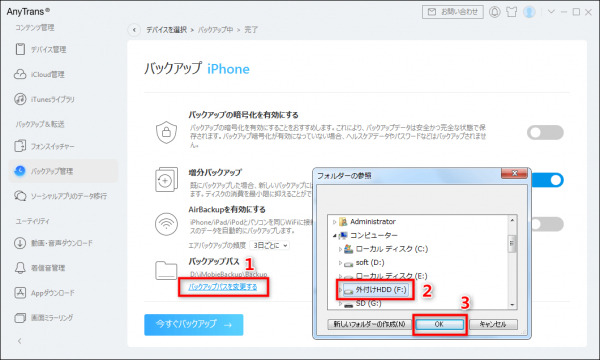Click the お問い合わせ contact button
Image resolution: width=600 pixels, height=360 pixels.
click(453, 12)
